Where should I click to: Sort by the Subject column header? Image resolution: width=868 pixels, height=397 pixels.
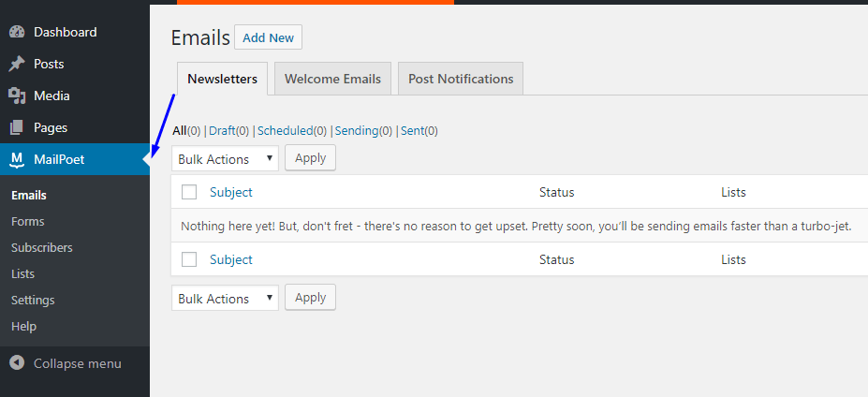click(231, 192)
